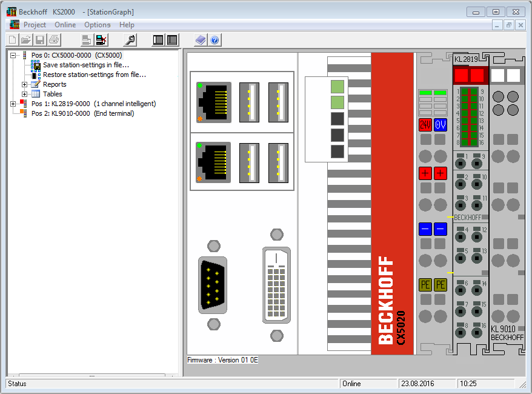The image size is (532, 394).
Task: Click the lower Ethernet RJ45 port graphic
Action: click(213, 162)
